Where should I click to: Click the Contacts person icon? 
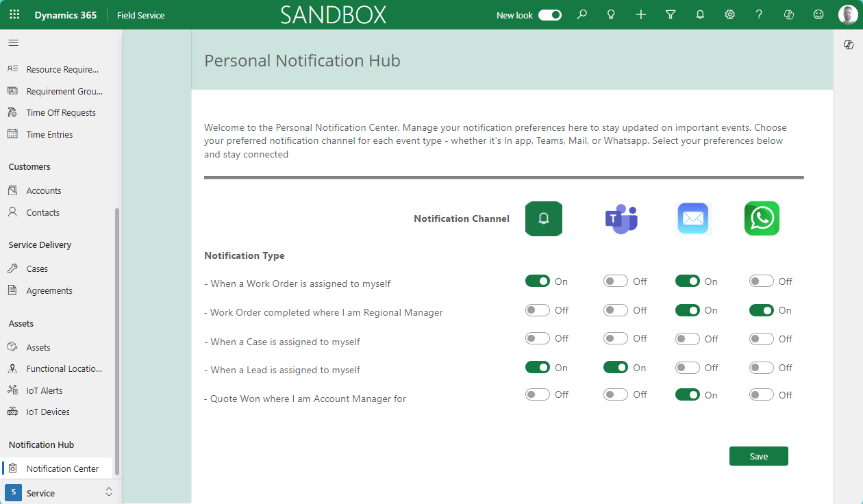click(12, 212)
